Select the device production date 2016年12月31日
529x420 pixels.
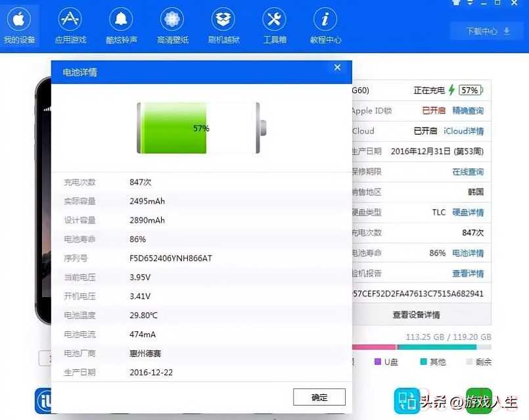click(x=421, y=151)
